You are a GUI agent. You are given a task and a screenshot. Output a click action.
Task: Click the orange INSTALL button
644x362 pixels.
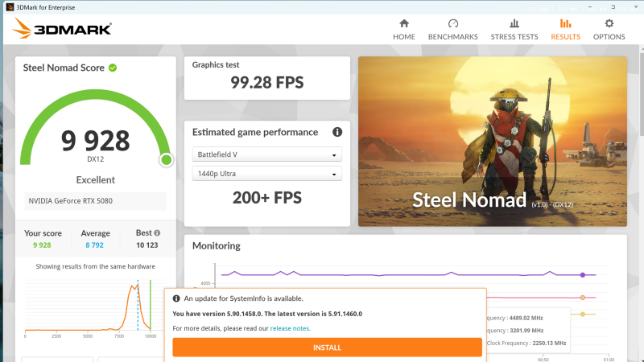coord(327,348)
